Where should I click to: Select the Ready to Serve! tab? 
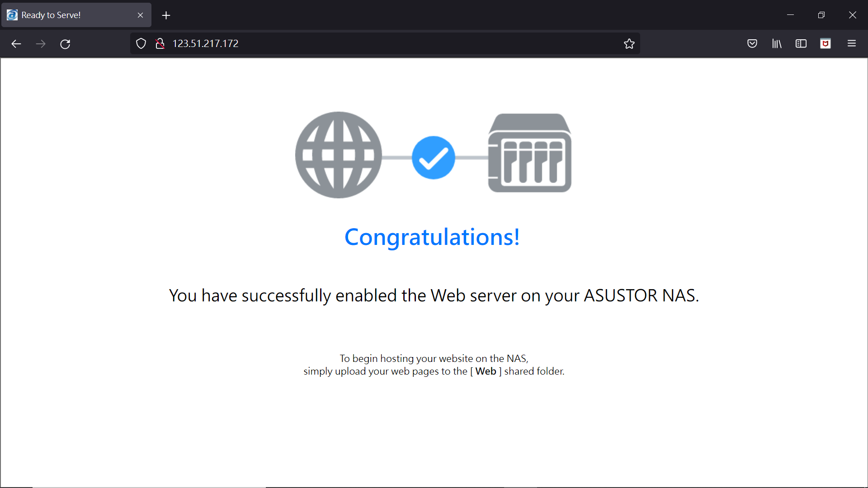click(76, 15)
